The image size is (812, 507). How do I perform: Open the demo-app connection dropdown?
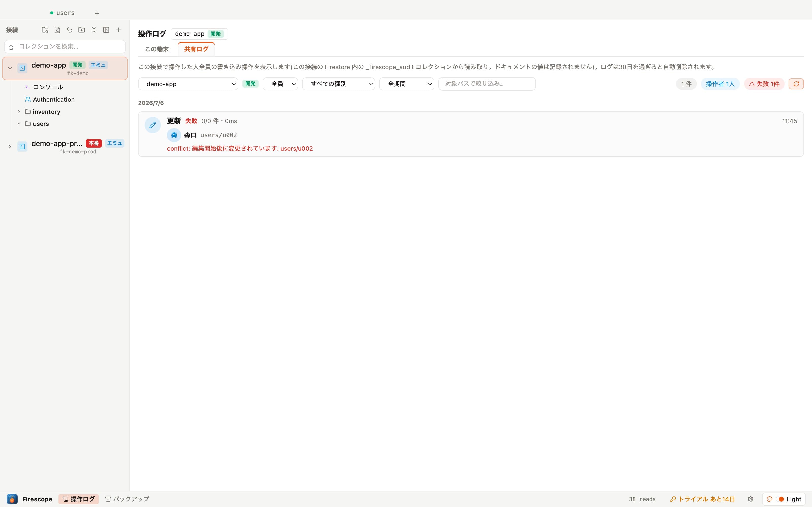coord(188,84)
